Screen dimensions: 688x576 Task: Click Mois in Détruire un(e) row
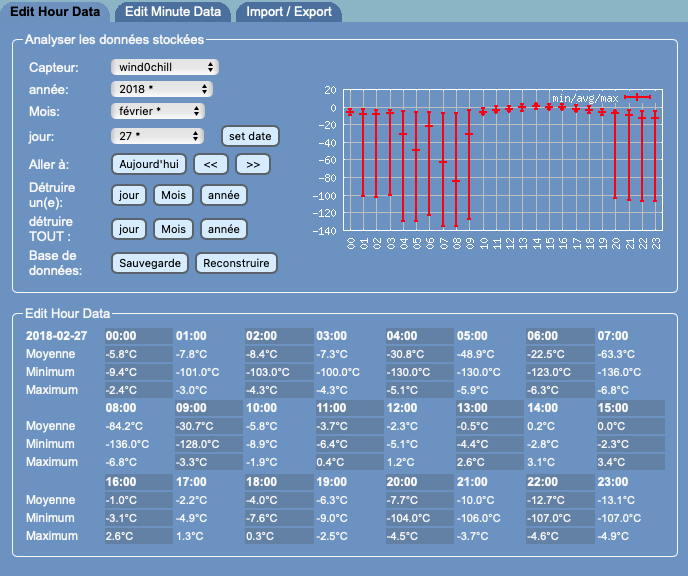tap(173, 195)
